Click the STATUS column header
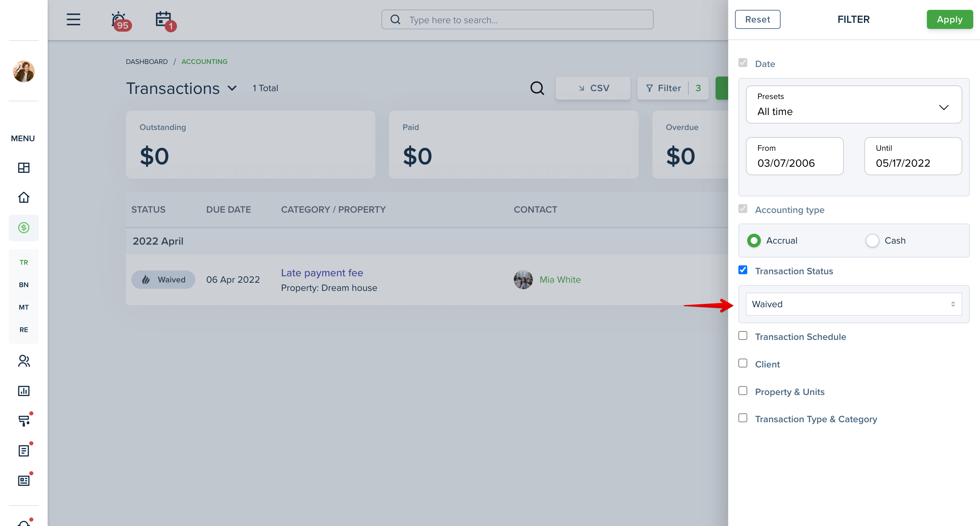 point(148,210)
